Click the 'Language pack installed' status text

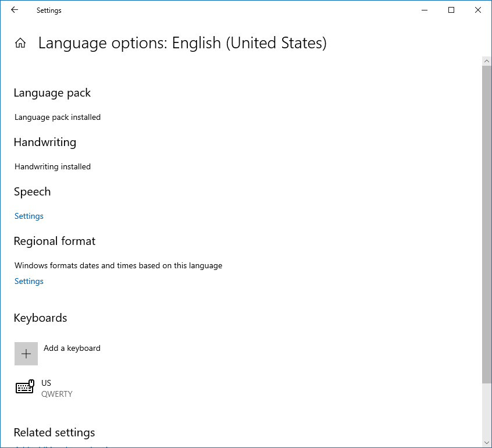(58, 117)
